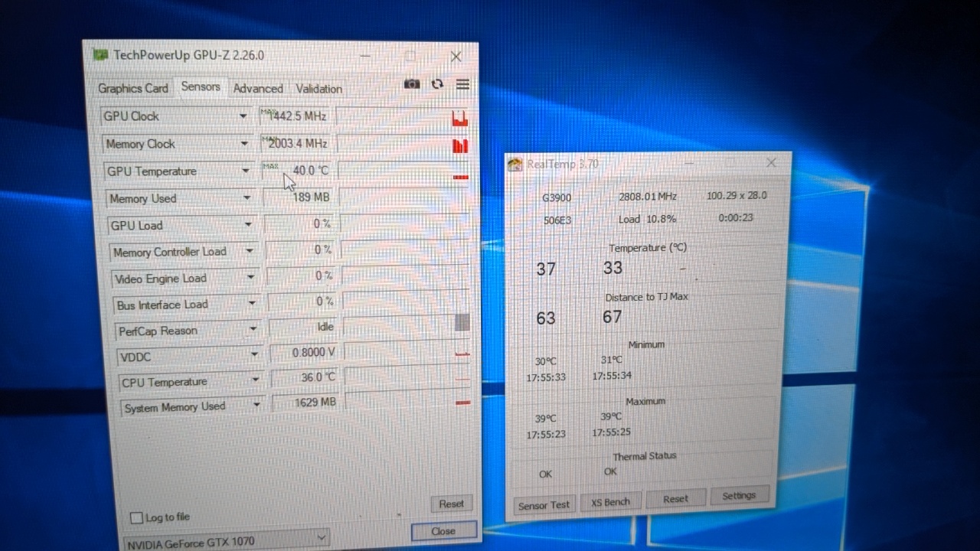Click the Load 10.8% reading in RealTemp

tap(648, 219)
